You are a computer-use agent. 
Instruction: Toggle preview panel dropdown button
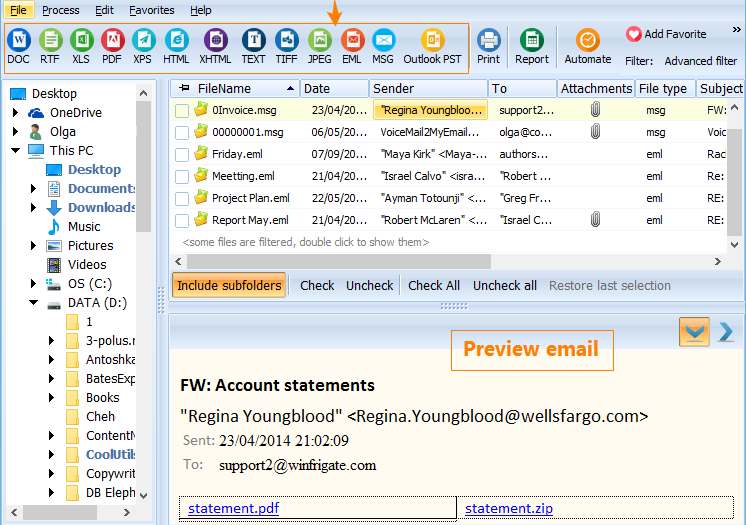(x=694, y=332)
